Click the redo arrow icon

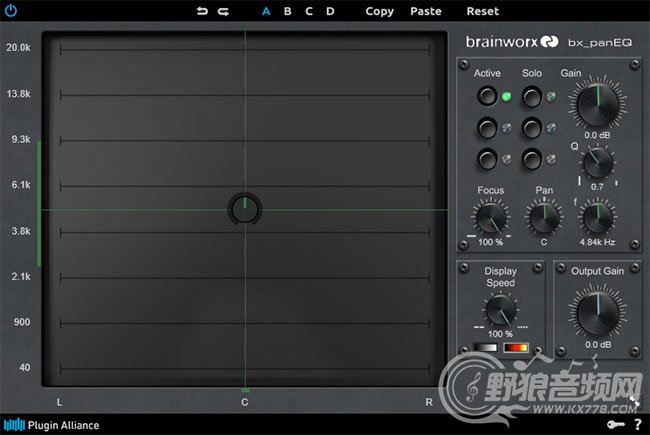pyautogui.click(x=223, y=11)
